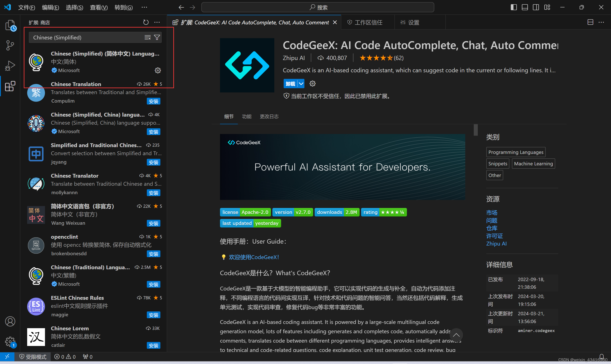This screenshot has width=611, height=364.
Task: Open extensions panel more actions ellipsis
Action: tap(157, 22)
